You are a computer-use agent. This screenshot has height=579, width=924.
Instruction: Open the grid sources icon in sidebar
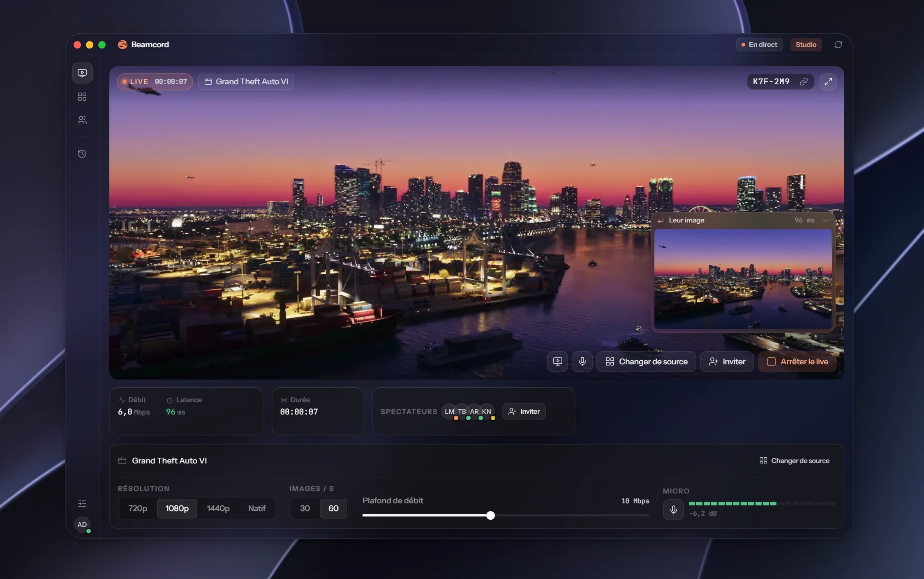(x=82, y=97)
